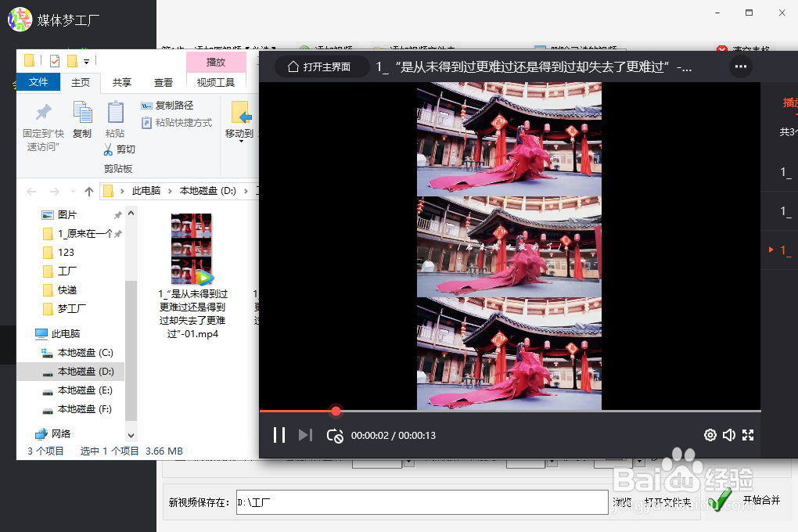This screenshot has width=798, height=532.
Task: Click the navigation pane scroll down arrow
Action: [x=131, y=435]
